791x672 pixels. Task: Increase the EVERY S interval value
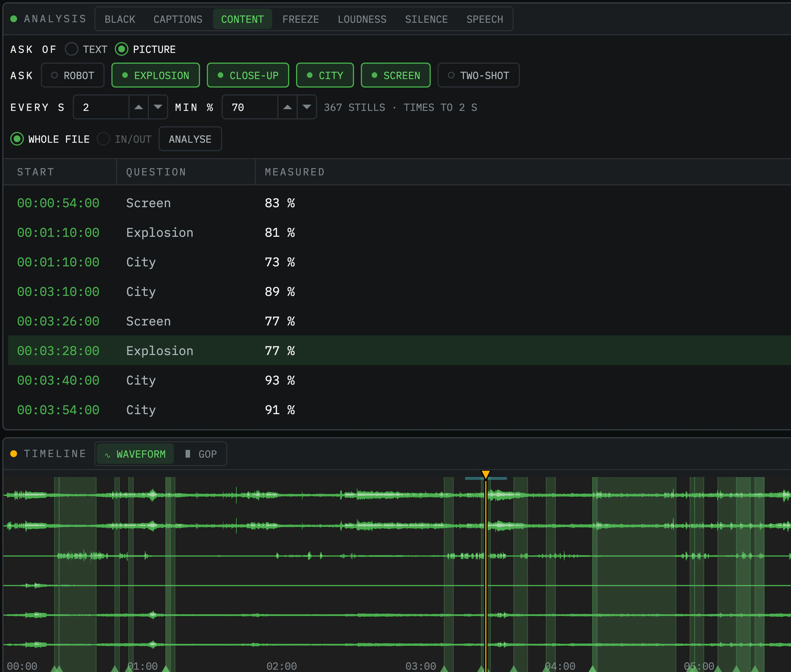[139, 108]
